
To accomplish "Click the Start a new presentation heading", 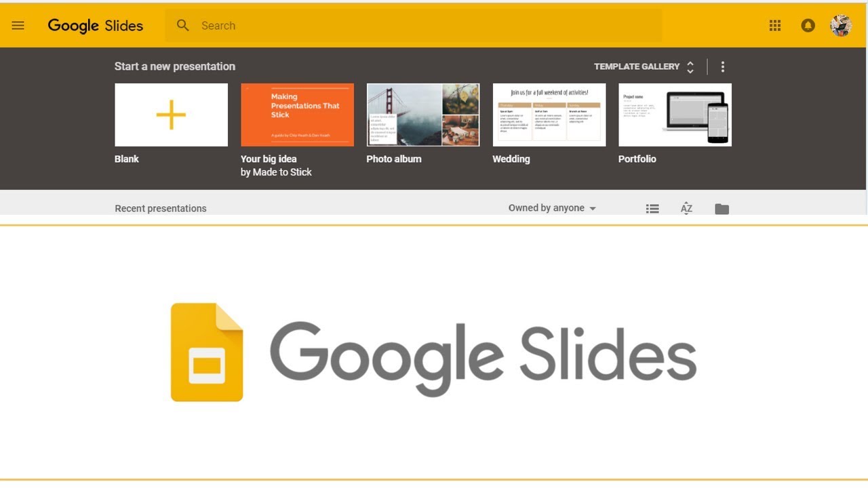I will coord(175,66).
